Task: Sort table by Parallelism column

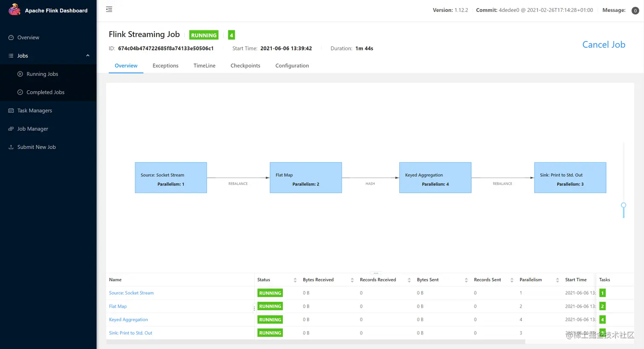Action: pos(558,280)
